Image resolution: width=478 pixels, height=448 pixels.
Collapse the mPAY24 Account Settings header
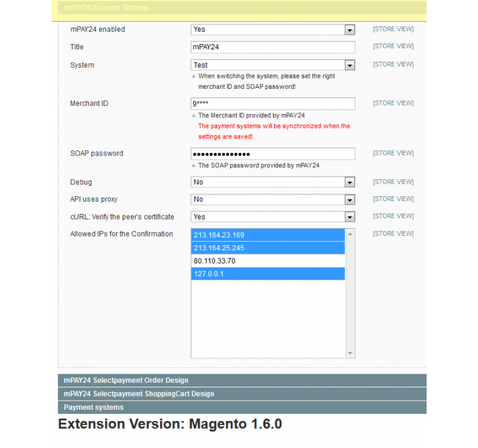[242, 8]
